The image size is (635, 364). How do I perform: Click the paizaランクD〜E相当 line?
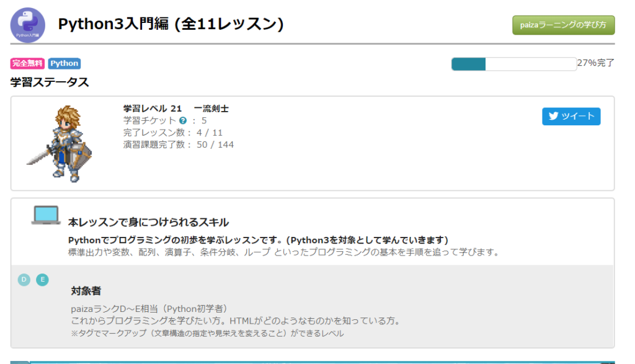(149, 309)
